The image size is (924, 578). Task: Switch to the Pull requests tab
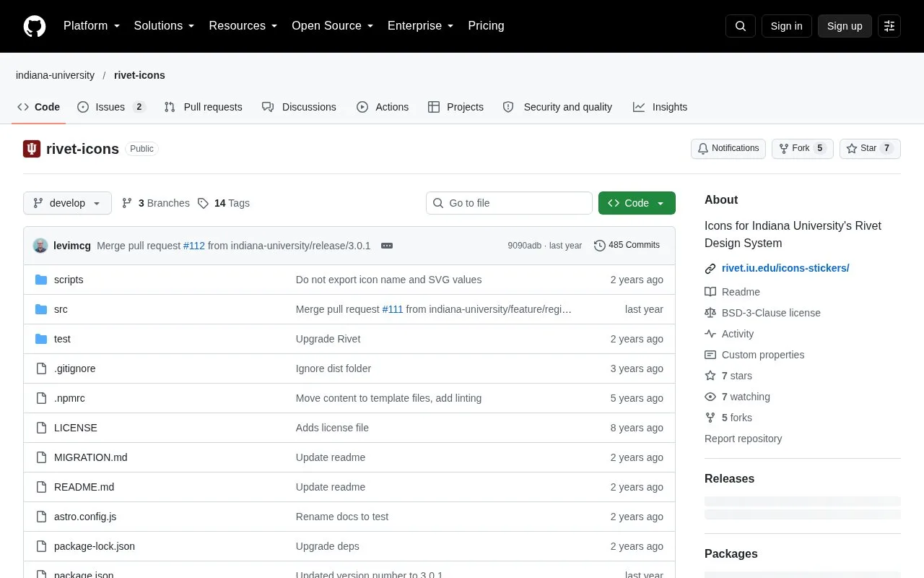[x=203, y=107]
